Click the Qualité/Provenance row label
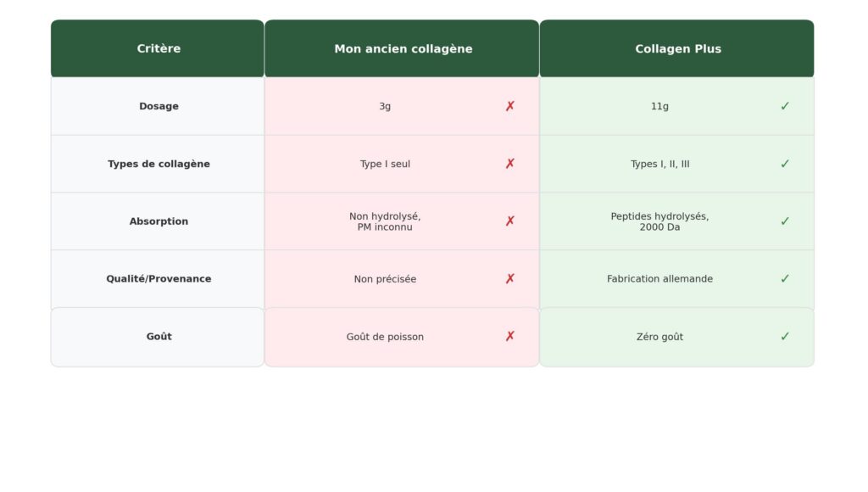 click(159, 279)
